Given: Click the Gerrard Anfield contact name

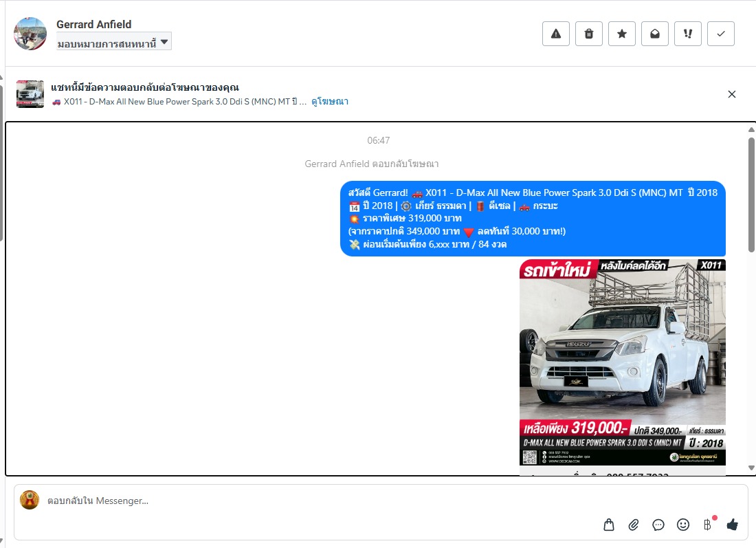Looking at the screenshot, I should 94,24.
